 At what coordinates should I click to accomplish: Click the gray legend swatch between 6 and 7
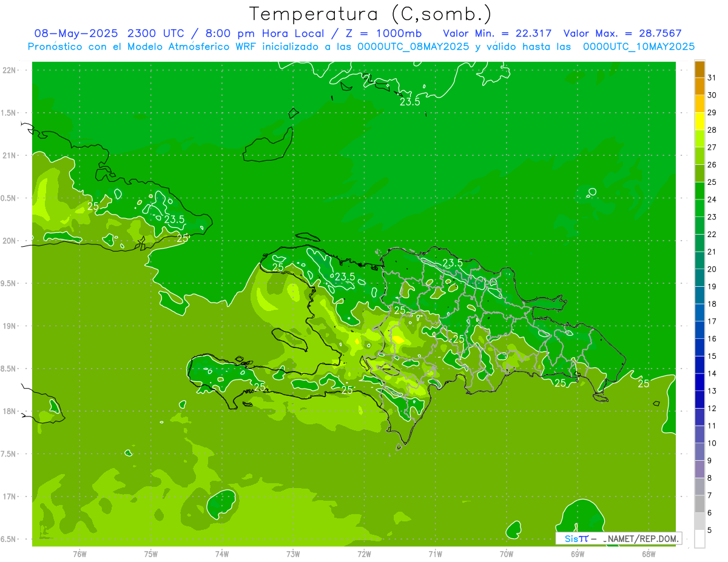click(x=699, y=504)
